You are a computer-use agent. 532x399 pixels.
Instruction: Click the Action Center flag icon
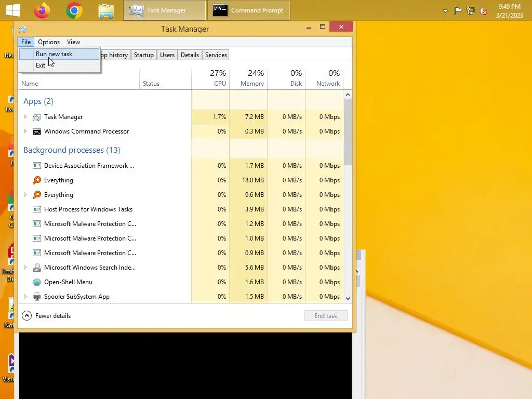pos(458,11)
